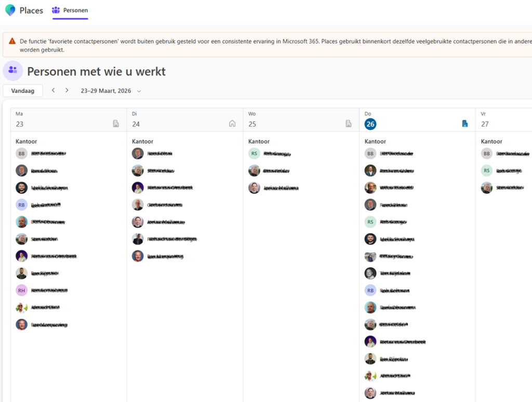
Task: Open the Personen tab
Action: point(70,10)
